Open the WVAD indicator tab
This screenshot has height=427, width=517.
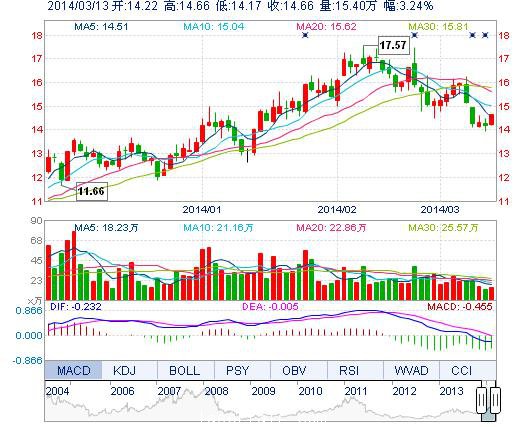411,370
